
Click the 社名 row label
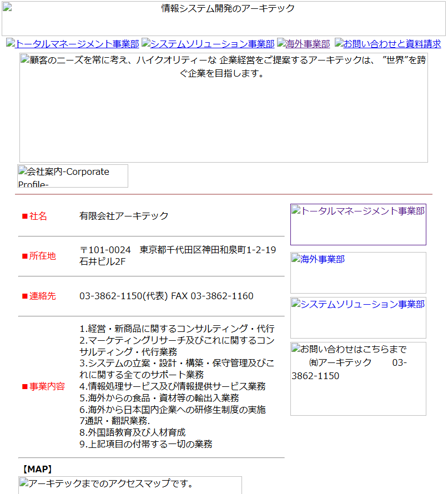pos(35,216)
